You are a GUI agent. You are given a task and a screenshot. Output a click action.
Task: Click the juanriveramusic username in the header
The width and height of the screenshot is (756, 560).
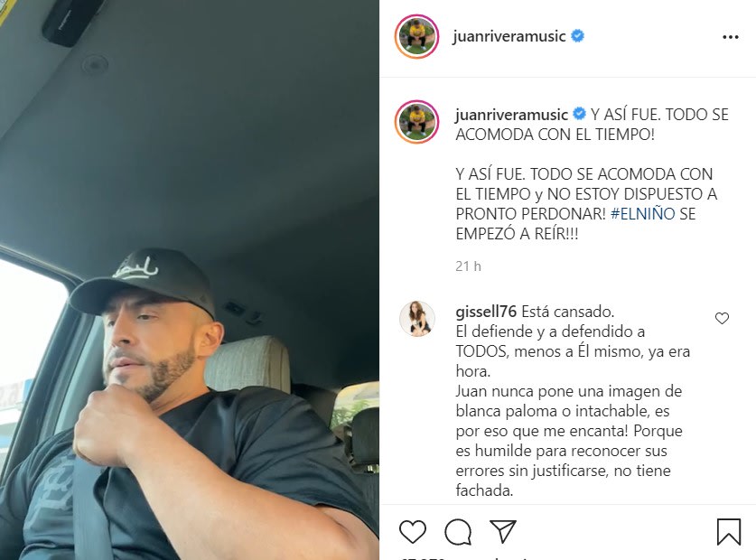point(509,36)
